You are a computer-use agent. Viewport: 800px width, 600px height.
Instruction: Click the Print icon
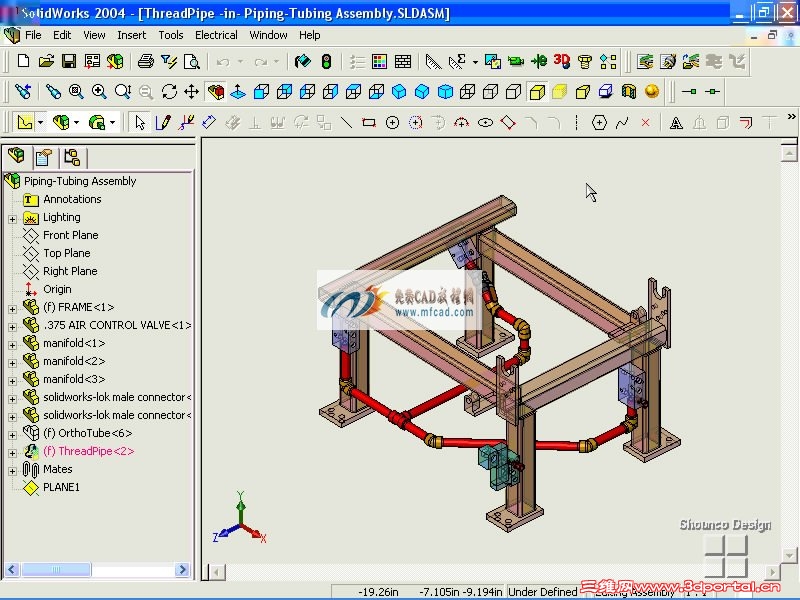pos(145,62)
